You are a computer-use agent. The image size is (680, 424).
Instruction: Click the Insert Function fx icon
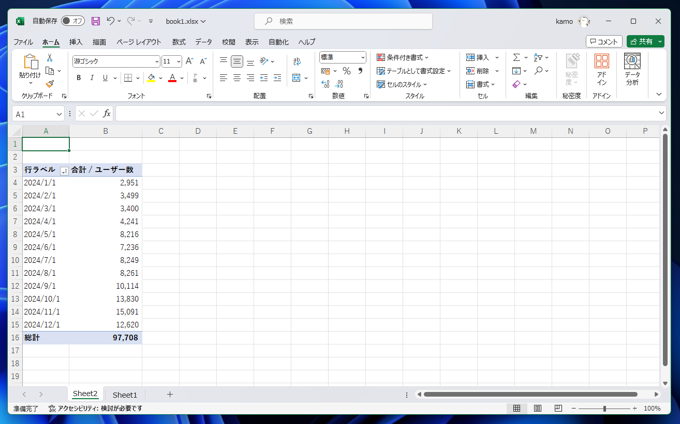[x=107, y=114]
